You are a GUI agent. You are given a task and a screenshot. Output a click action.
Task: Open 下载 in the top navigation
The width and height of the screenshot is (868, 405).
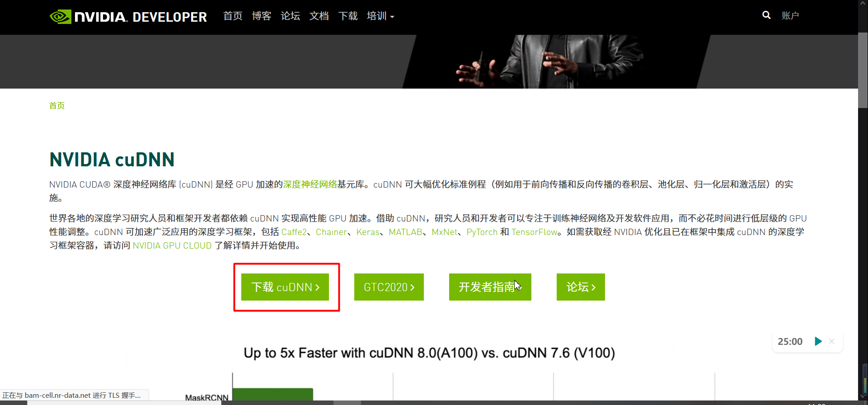pos(348,16)
